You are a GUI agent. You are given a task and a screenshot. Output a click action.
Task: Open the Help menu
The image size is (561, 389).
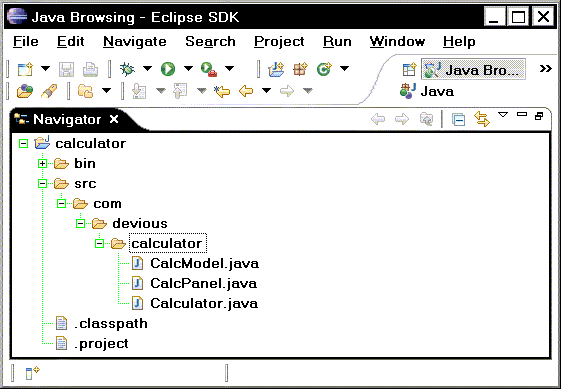(459, 42)
